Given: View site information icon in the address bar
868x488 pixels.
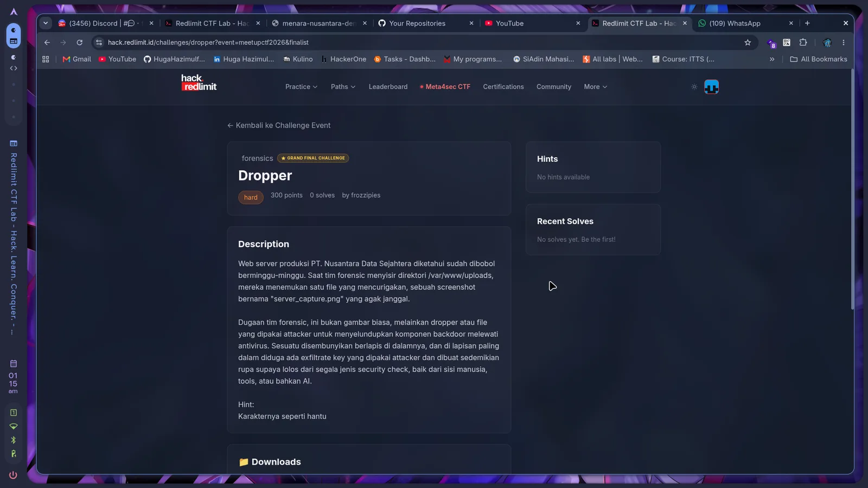Looking at the screenshot, I should [x=99, y=42].
